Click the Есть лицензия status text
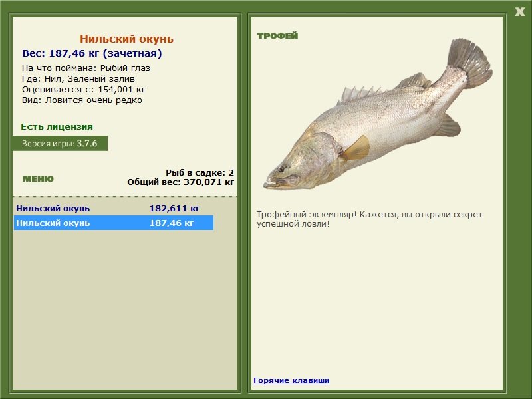 (x=57, y=126)
